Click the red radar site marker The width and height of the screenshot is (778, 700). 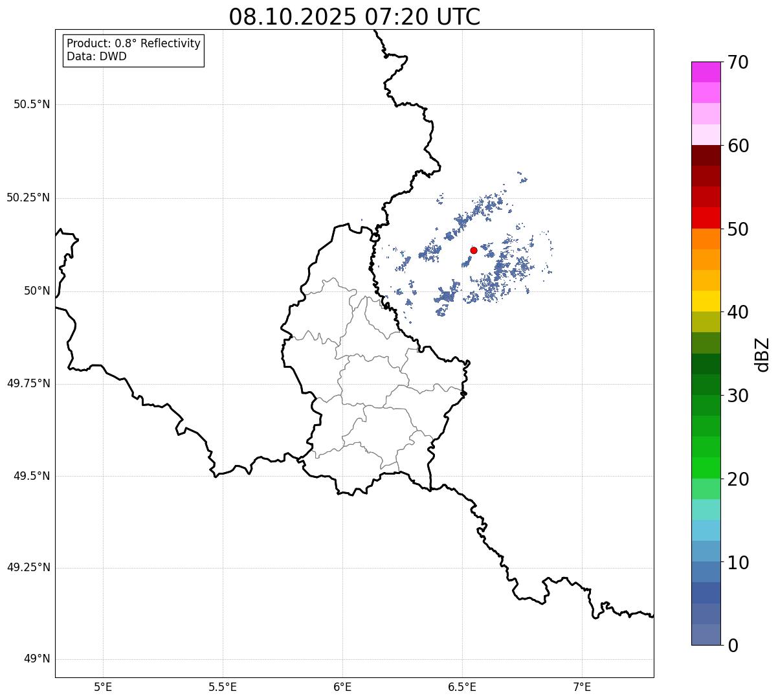[x=474, y=250]
